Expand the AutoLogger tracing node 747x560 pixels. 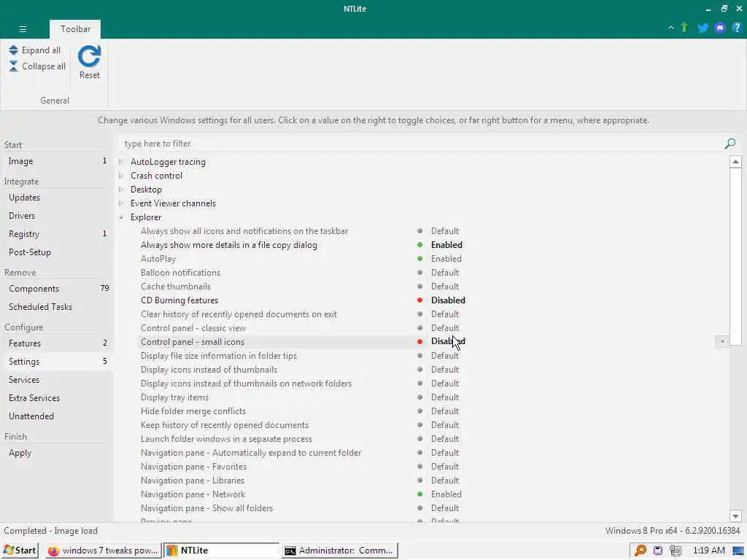121,162
